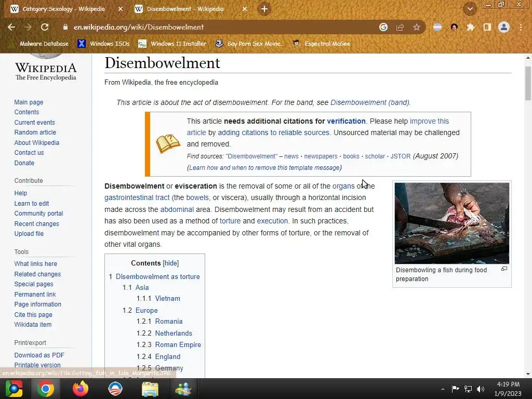Jump to 1.2.4 England section
Image resolution: width=532 pixels, height=399 pixels.
(168, 357)
